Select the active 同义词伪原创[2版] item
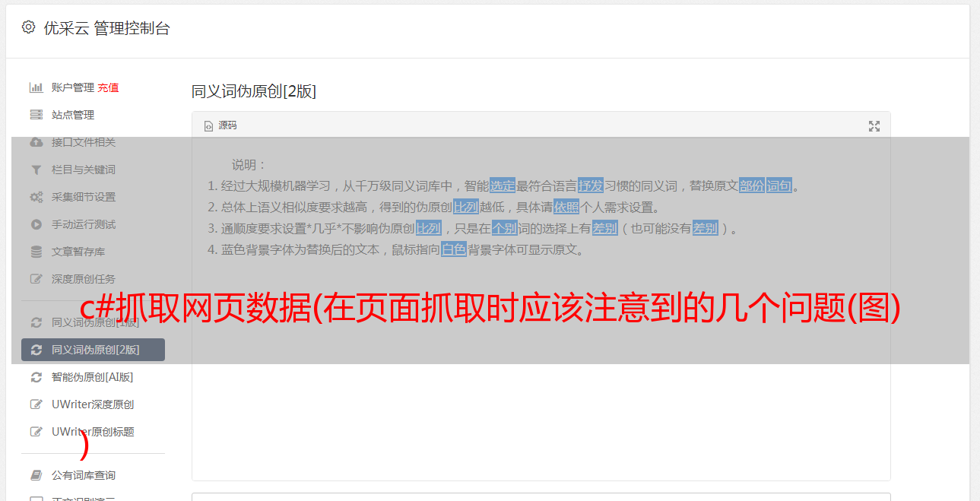This screenshot has width=980, height=501. pos(93,350)
